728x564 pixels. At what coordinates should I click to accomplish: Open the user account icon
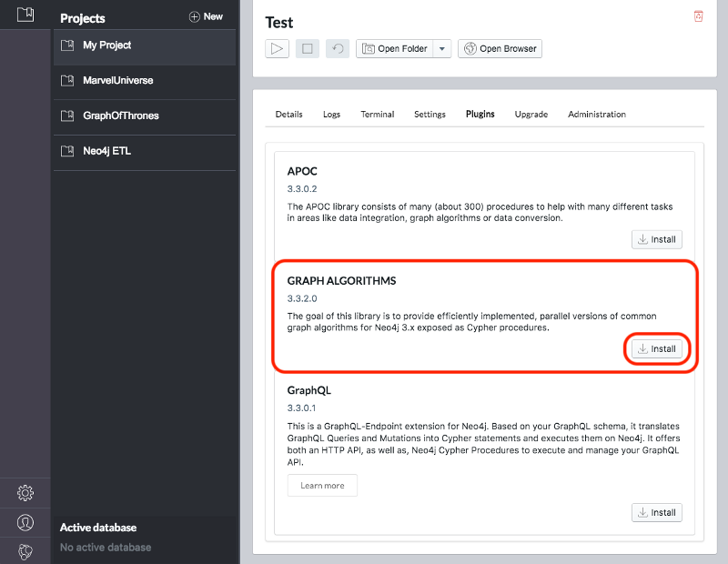tap(25, 522)
